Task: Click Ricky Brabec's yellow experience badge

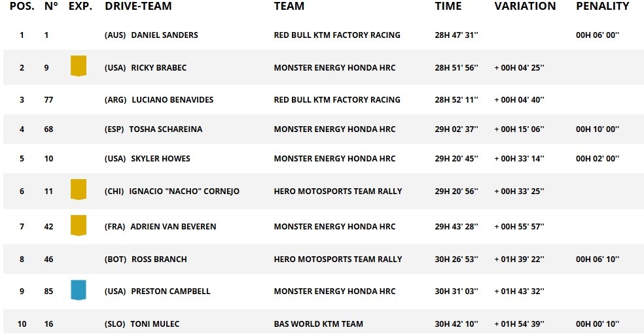Action: (x=79, y=66)
